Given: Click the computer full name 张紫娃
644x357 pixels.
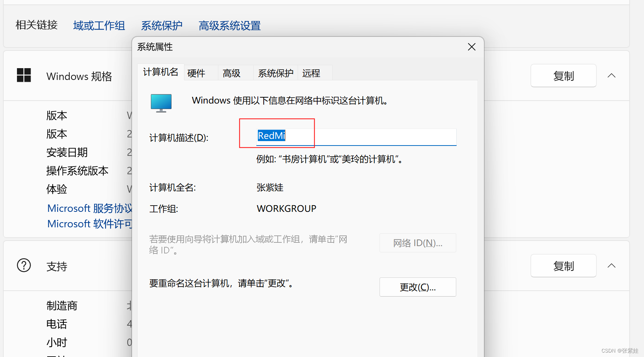Looking at the screenshot, I should point(270,188).
